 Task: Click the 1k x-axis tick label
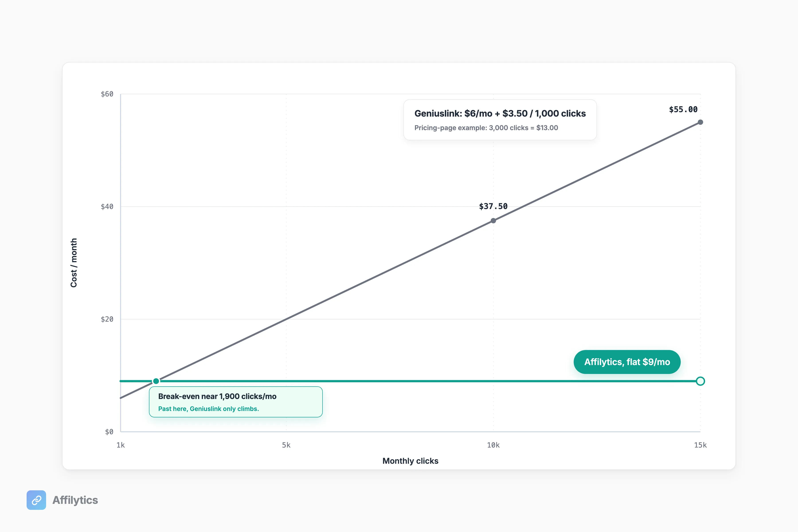(x=120, y=445)
